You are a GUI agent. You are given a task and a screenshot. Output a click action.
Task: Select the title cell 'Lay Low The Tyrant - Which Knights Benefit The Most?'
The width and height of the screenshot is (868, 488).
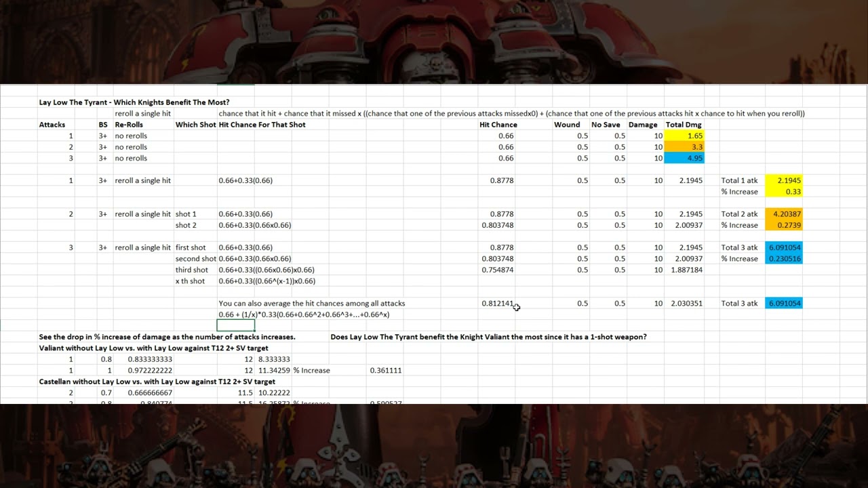click(134, 102)
